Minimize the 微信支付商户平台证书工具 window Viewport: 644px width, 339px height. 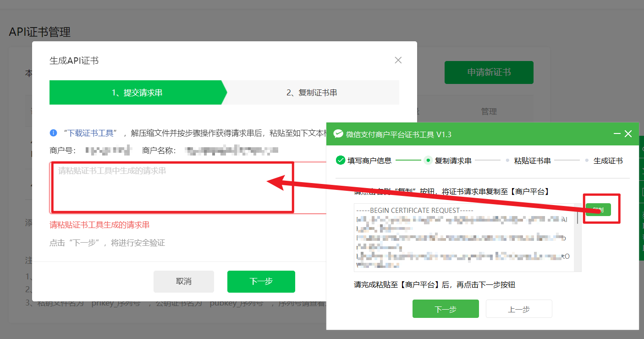tap(617, 134)
